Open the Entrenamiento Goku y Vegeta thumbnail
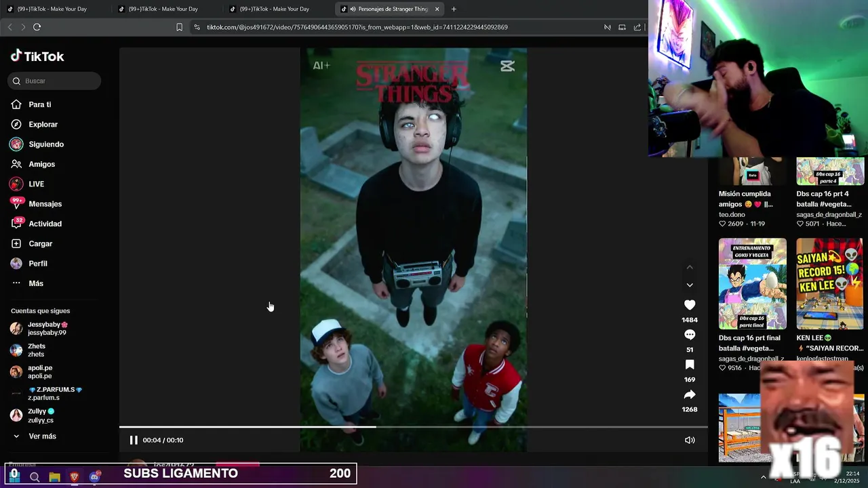Viewport: 868px width, 488px height. coord(752,283)
